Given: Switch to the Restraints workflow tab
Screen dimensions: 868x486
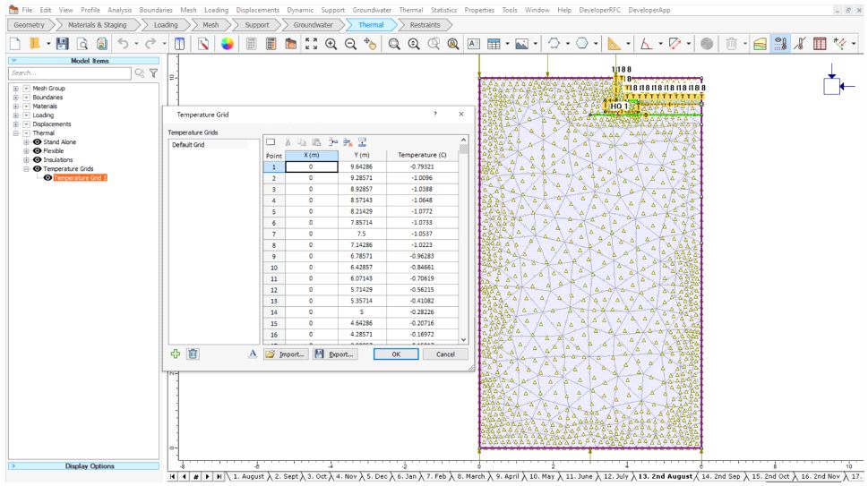Looking at the screenshot, I should (x=424, y=25).
